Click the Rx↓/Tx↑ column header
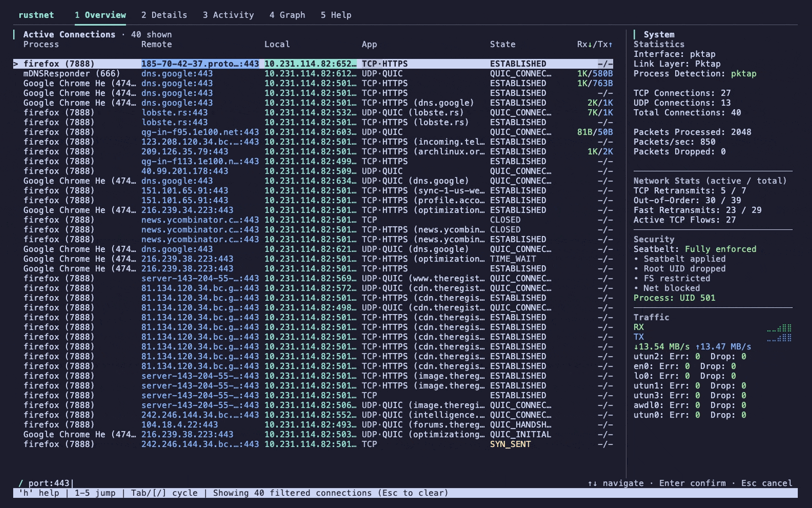Image resolution: width=812 pixels, height=508 pixels. 595,44
